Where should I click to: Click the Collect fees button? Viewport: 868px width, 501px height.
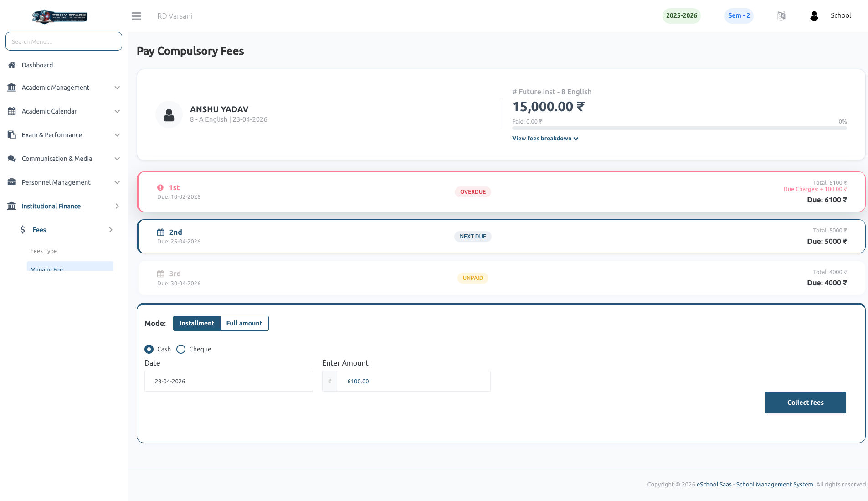point(805,403)
